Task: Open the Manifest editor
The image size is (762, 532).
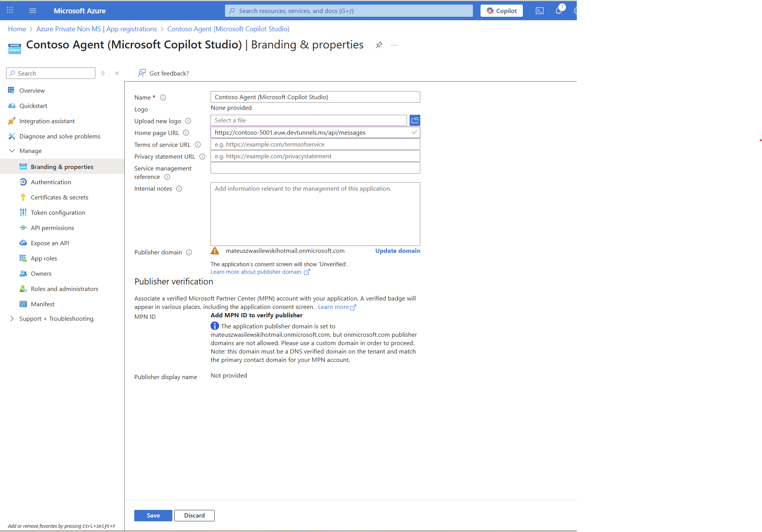Action: pyautogui.click(x=43, y=304)
